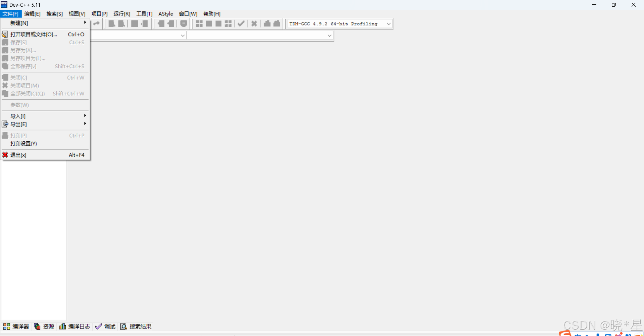Switch to the 调试 bottom tab

tap(105, 326)
